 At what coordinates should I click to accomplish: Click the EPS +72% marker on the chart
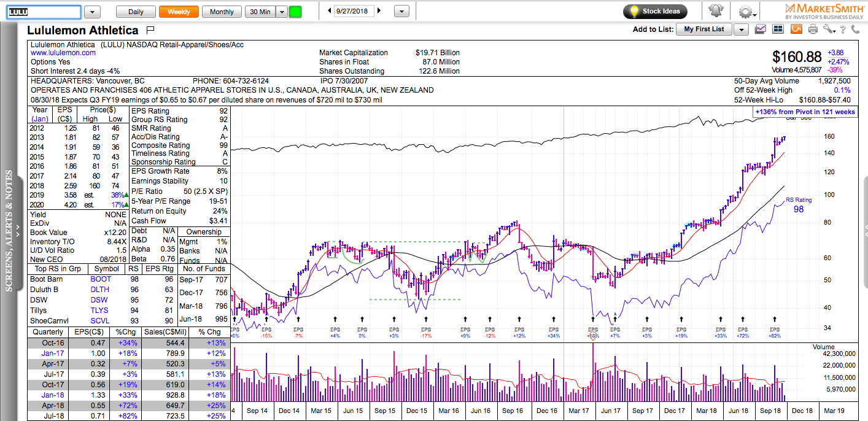(x=743, y=333)
